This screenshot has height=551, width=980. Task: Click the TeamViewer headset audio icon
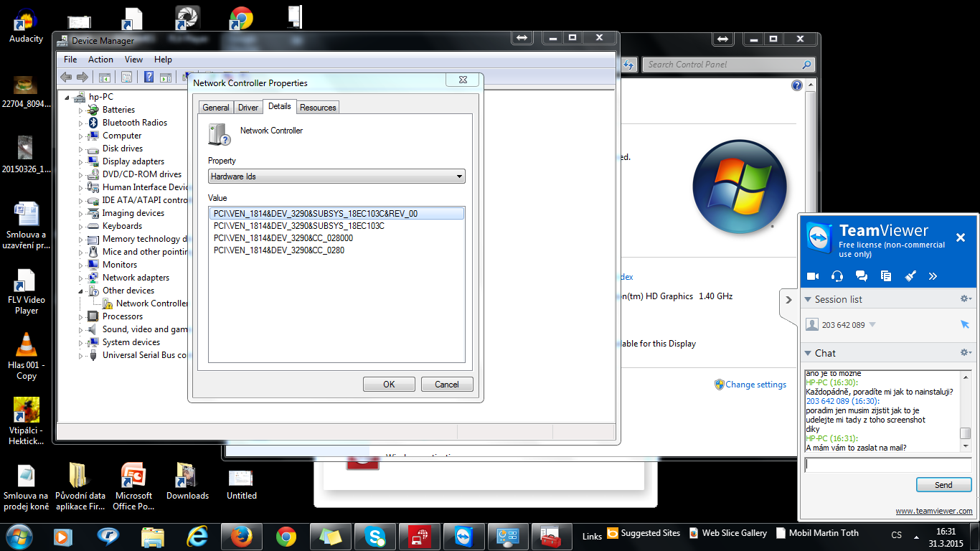[837, 276]
